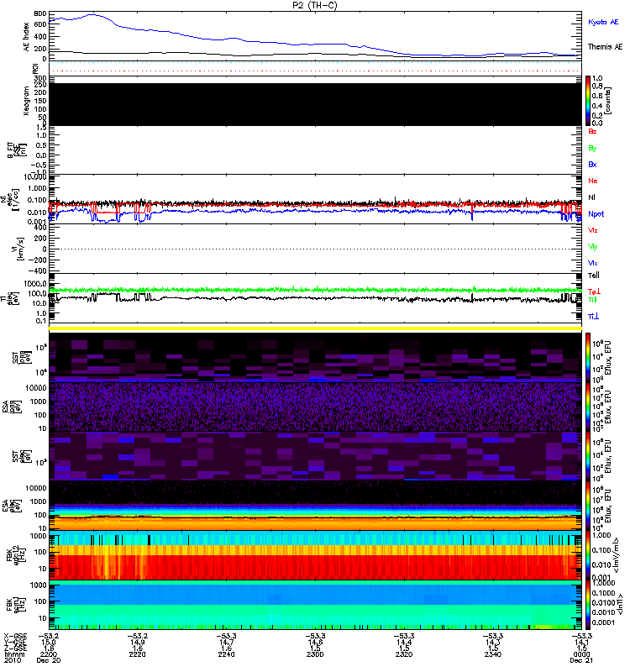Screen dimensions: 630x672
Task: Click the Y-GSE value '14.7'
Action: point(226,642)
